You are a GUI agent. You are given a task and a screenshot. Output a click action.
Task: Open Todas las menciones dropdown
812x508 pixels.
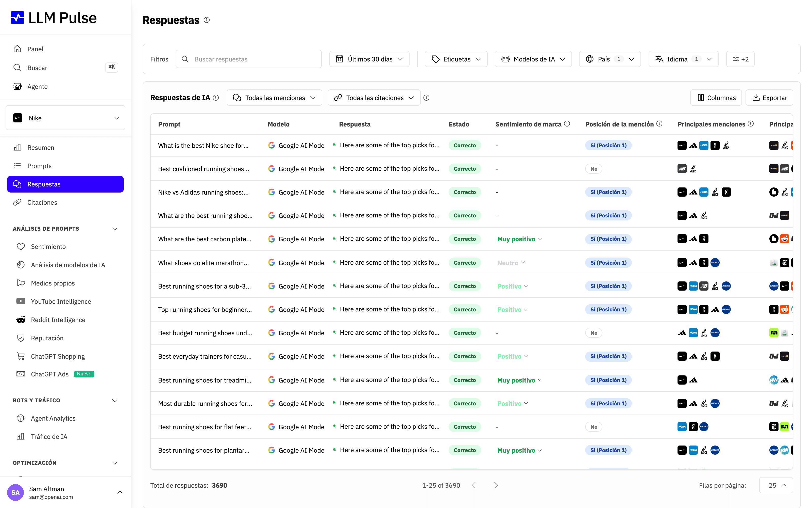pos(274,98)
